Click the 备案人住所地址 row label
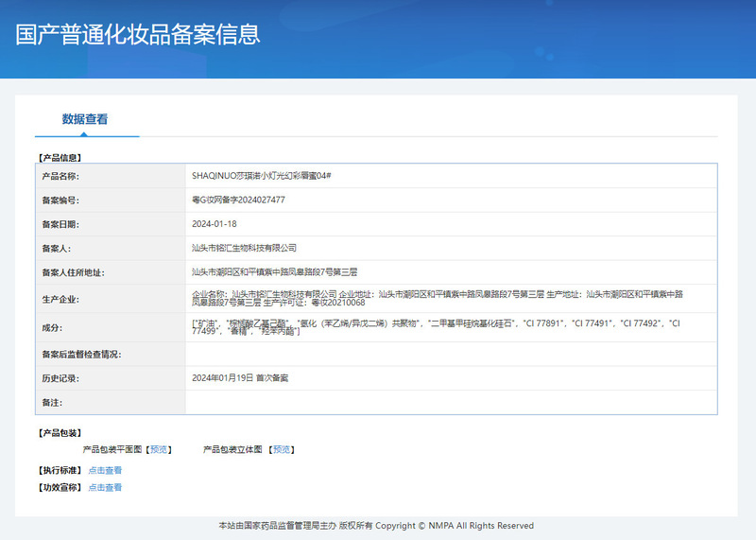 [x=74, y=272]
